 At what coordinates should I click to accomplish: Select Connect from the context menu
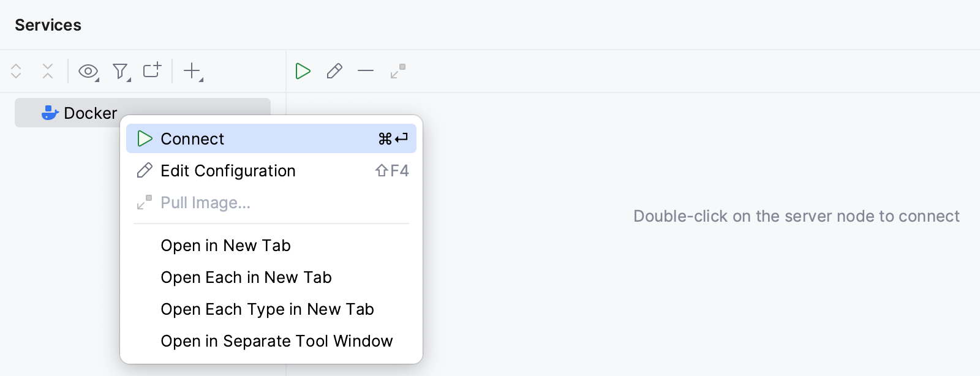(x=192, y=138)
